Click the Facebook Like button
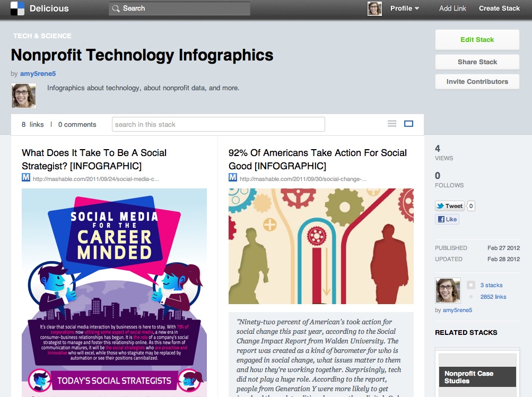 pos(447,219)
